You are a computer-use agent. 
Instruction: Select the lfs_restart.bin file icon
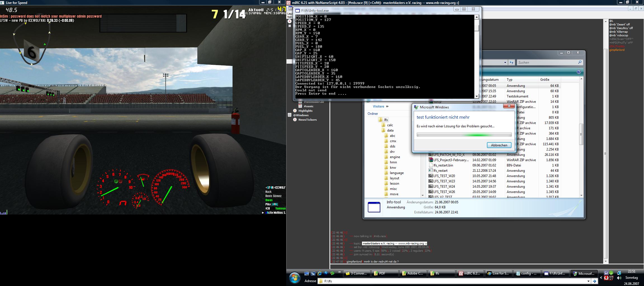coord(431,165)
